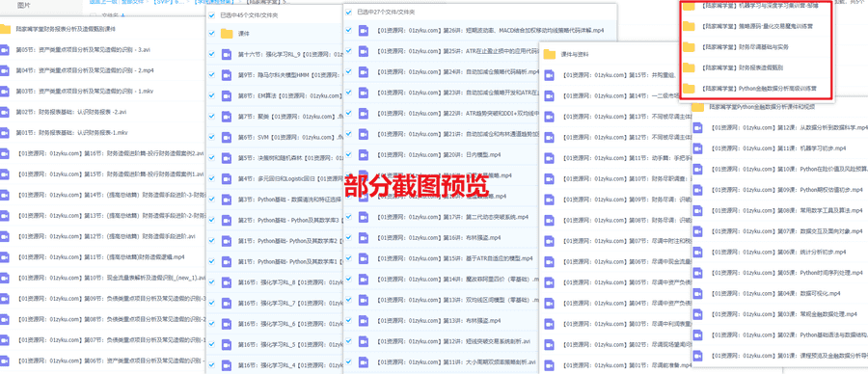The height and width of the screenshot is (374, 868).
Task: Open file 第10节 财务尽职调查
Action: (x=627, y=178)
